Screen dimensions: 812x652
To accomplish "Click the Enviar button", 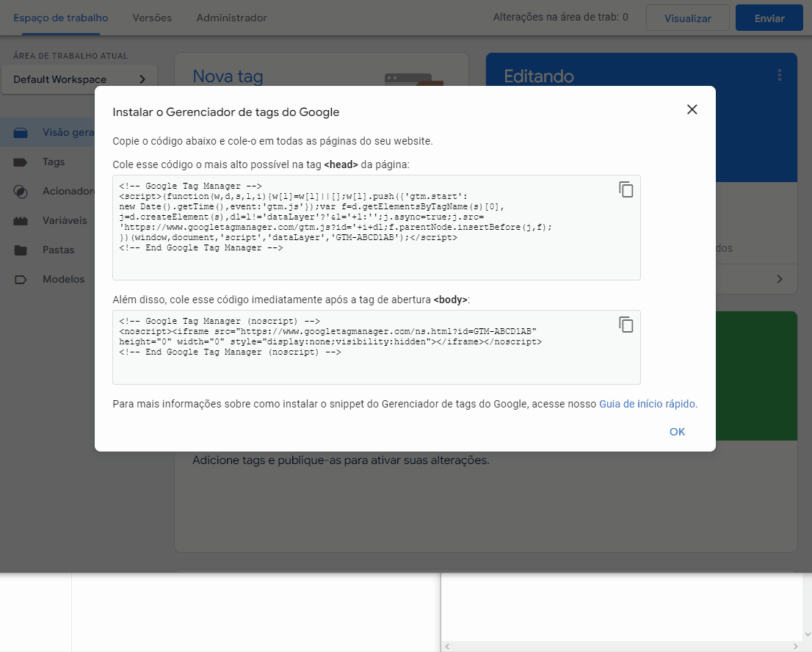I will pyautogui.click(x=769, y=18).
